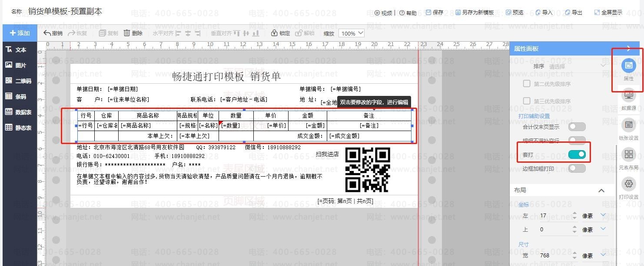Collapse the 布局 section

click(601, 190)
